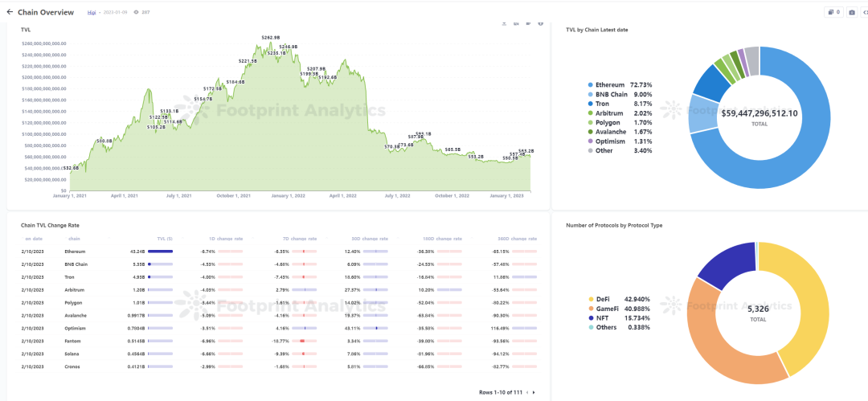Viewport: 868px width, 401px height.
Task: Click the Rows 1-10 of 111 label
Action: [x=501, y=392]
